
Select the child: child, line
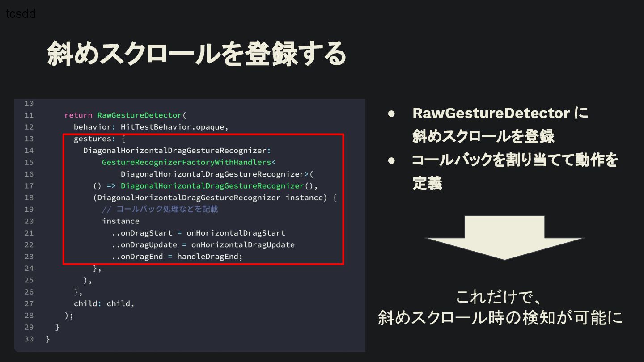(104, 303)
